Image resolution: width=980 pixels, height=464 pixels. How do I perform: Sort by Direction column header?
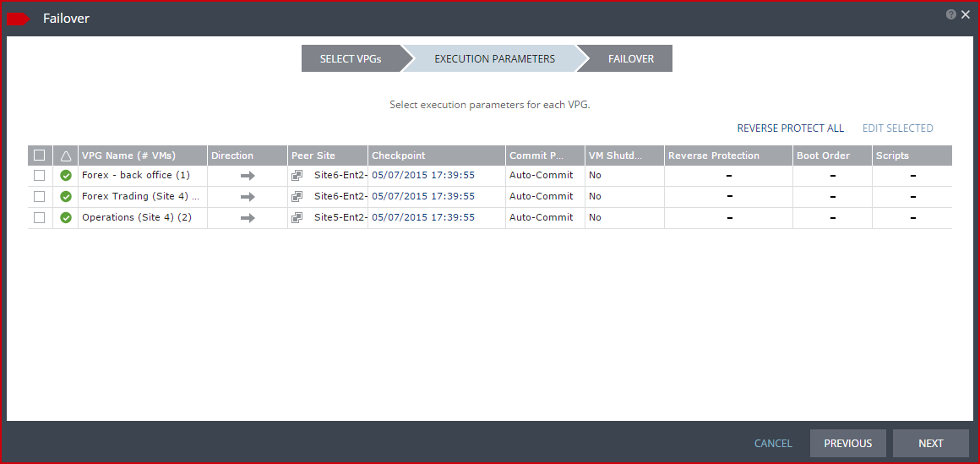pyautogui.click(x=248, y=156)
